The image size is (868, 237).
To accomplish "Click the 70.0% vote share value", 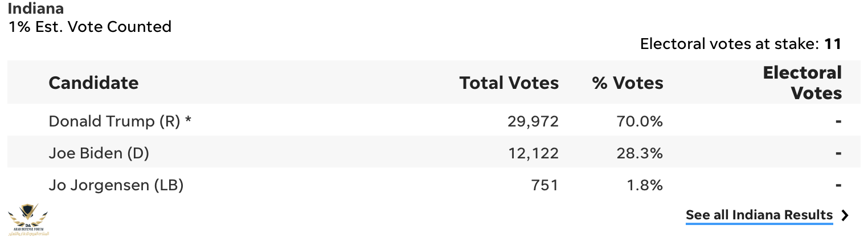I will 639,122.
